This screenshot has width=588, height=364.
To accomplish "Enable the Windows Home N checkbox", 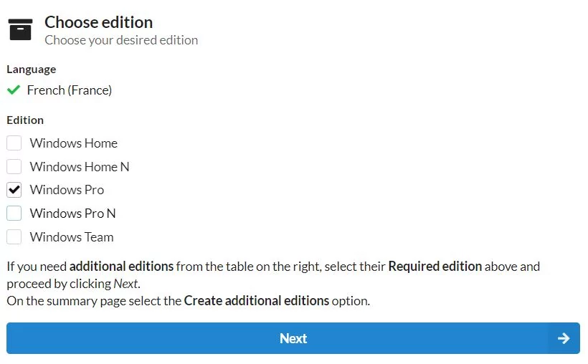I will coord(14,167).
